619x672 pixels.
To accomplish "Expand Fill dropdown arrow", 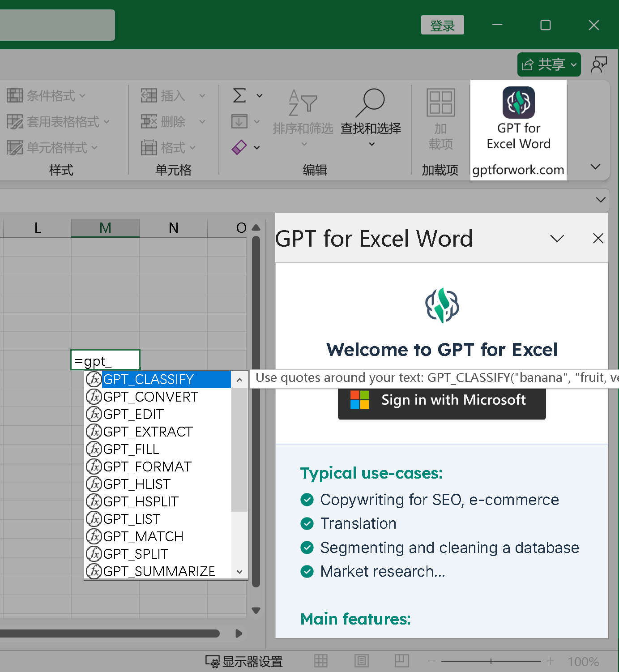I will (257, 121).
